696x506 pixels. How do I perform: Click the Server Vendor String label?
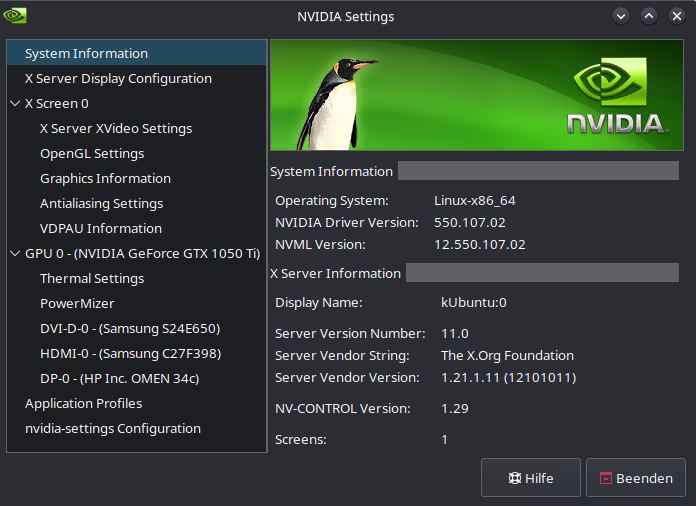[x=342, y=356]
